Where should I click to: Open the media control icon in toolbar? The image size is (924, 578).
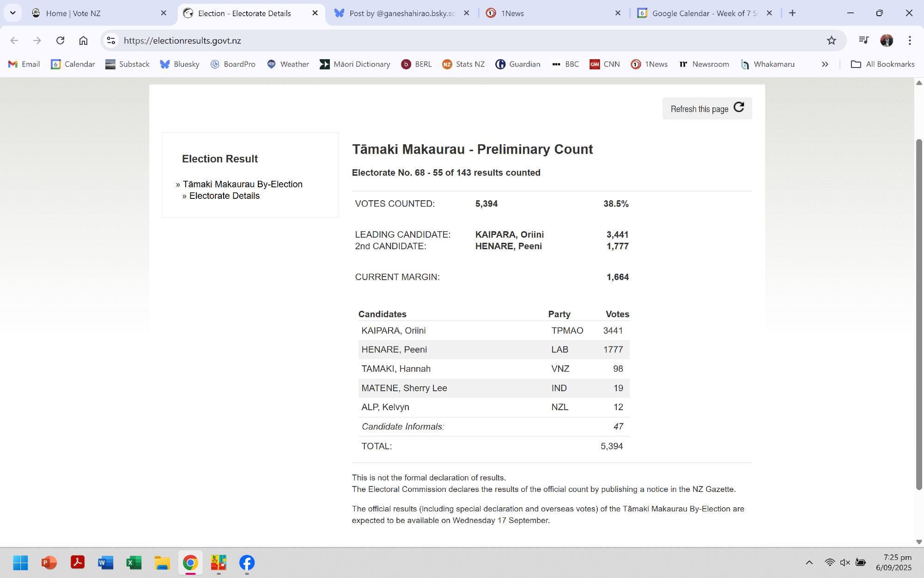pyautogui.click(x=863, y=41)
